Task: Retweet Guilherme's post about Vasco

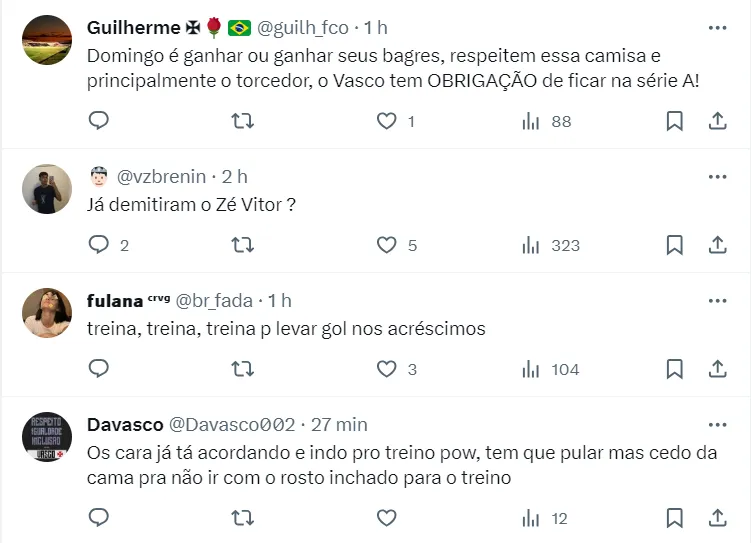Action: [x=242, y=121]
